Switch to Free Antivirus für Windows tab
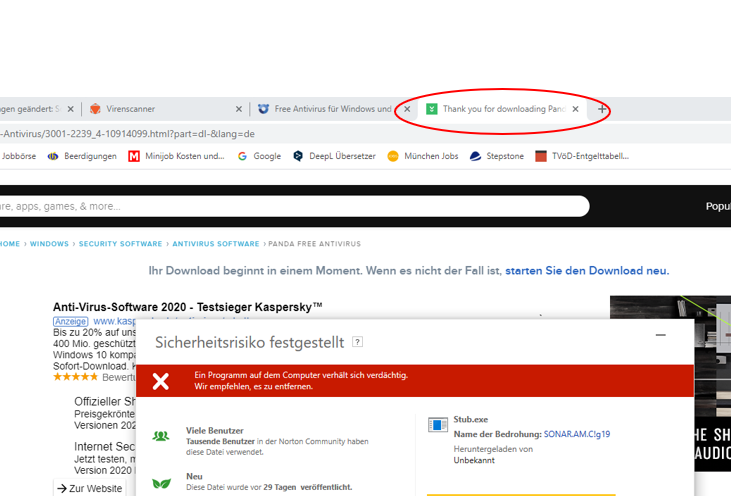Viewport: 731px width, 496px height. pyautogui.click(x=333, y=109)
